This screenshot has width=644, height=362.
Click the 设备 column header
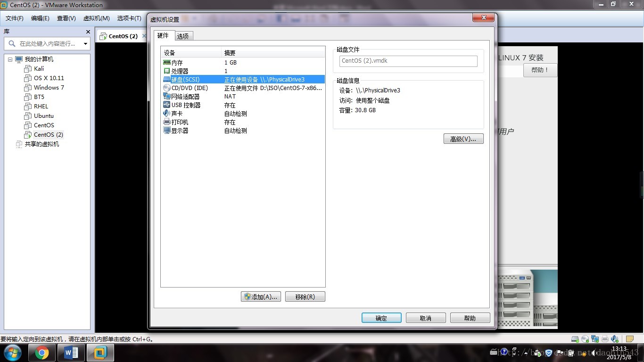click(191, 53)
